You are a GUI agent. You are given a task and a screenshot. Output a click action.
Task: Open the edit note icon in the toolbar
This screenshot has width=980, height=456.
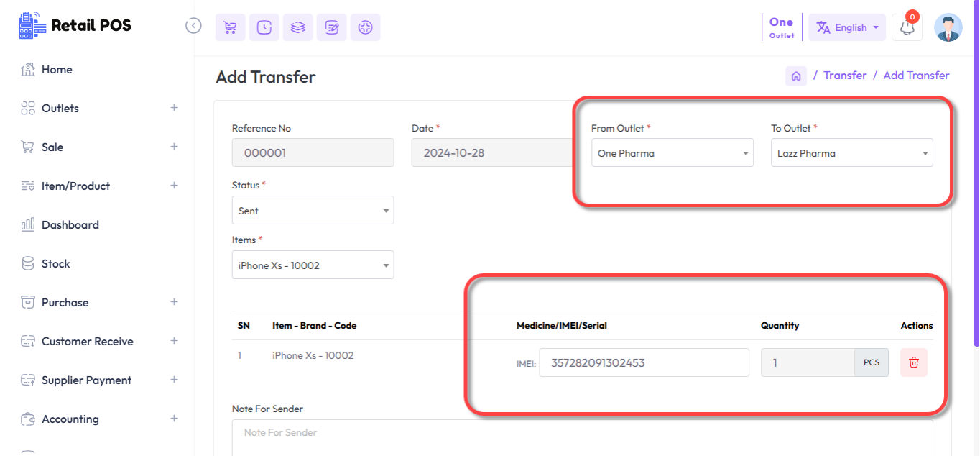(x=331, y=27)
